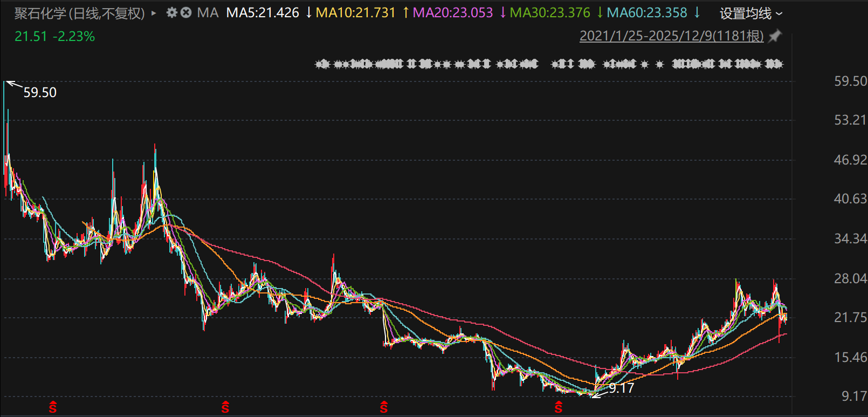The width and height of the screenshot is (868, 417).
Task: Click the 聚石化学(日线,不复权) chart title
Action: (x=80, y=13)
